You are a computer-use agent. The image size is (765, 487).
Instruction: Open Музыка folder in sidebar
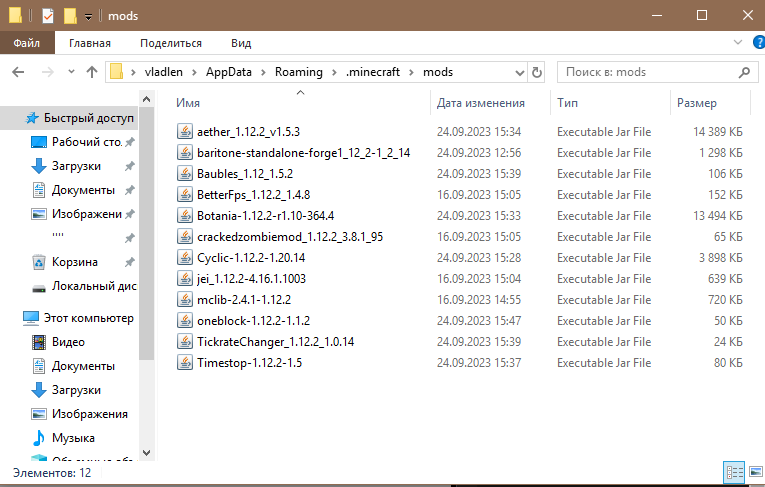coord(73,438)
